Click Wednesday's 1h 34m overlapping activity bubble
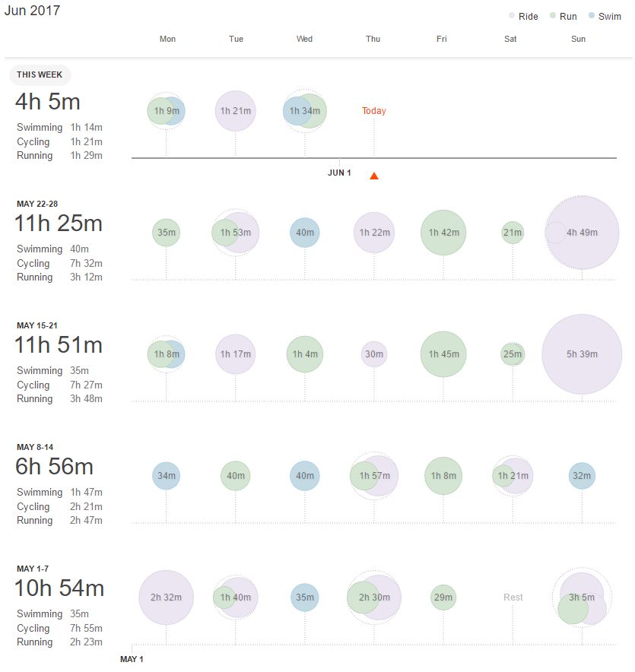 [304, 110]
